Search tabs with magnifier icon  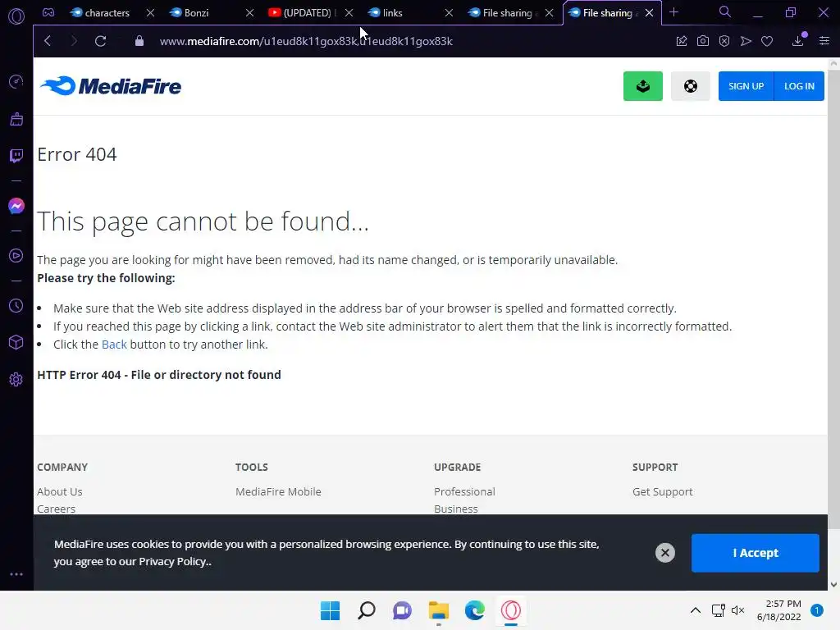click(x=725, y=11)
